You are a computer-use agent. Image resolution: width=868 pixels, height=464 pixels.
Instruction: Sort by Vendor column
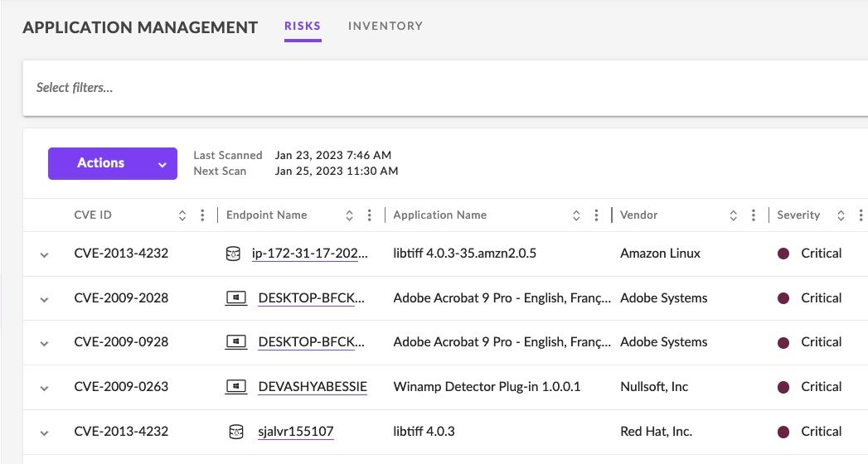point(734,215)
